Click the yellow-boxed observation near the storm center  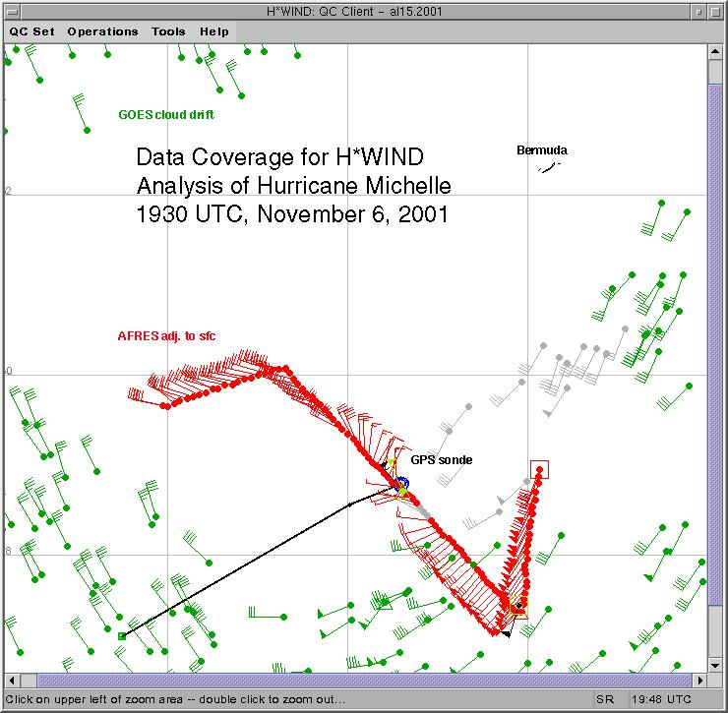coord(517,607)
